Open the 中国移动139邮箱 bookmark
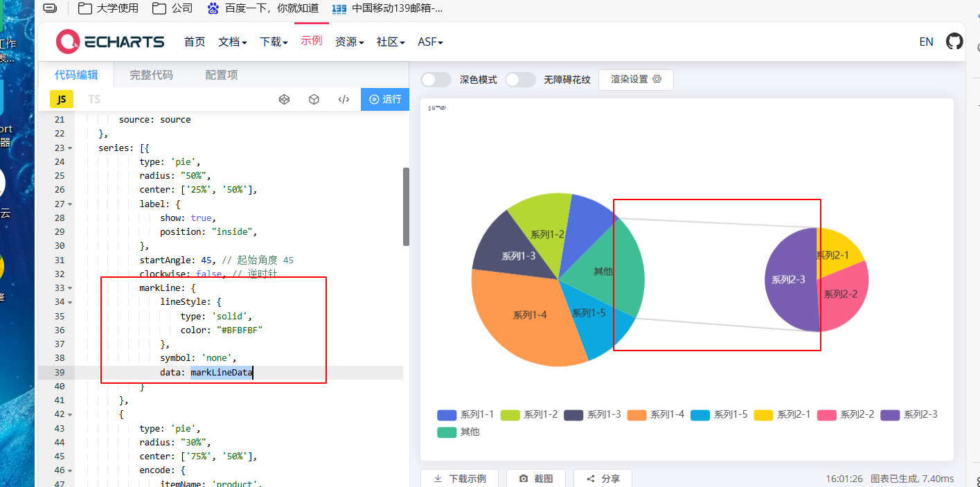This screenshot has width=980, height=487. pyautogui.click(x=387, y=8)
